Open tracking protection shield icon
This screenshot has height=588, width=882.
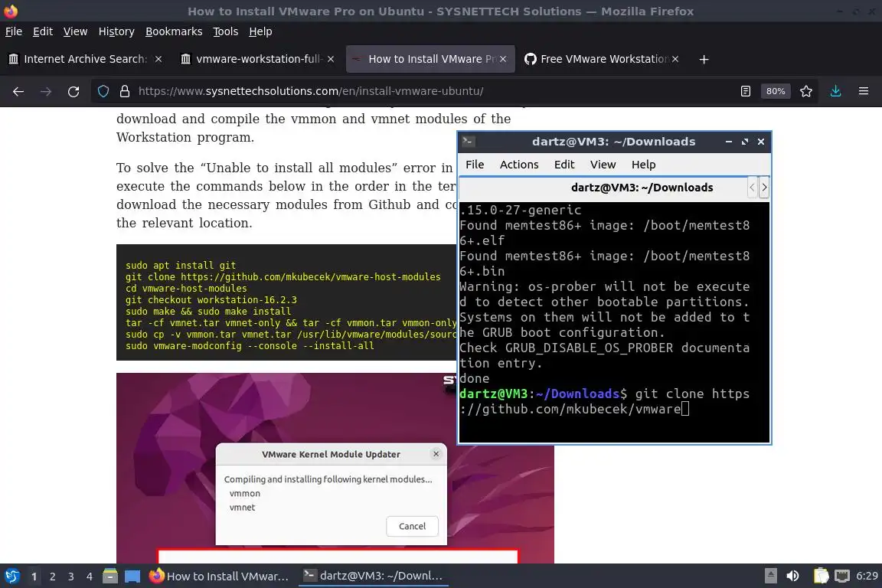[x=103, y=91]
